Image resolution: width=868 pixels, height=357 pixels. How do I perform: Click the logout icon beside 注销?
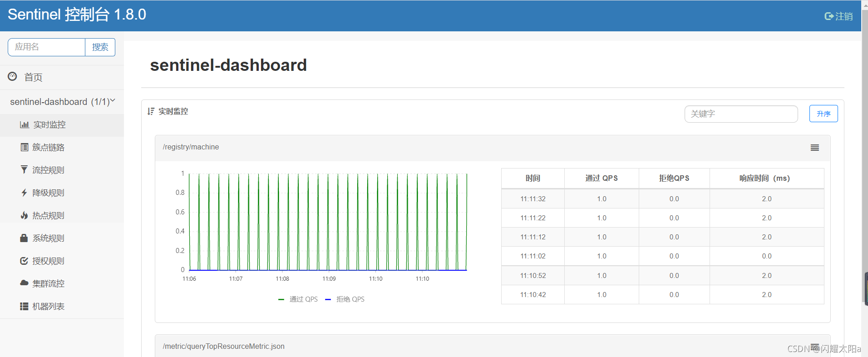click(x=829, y=16)
